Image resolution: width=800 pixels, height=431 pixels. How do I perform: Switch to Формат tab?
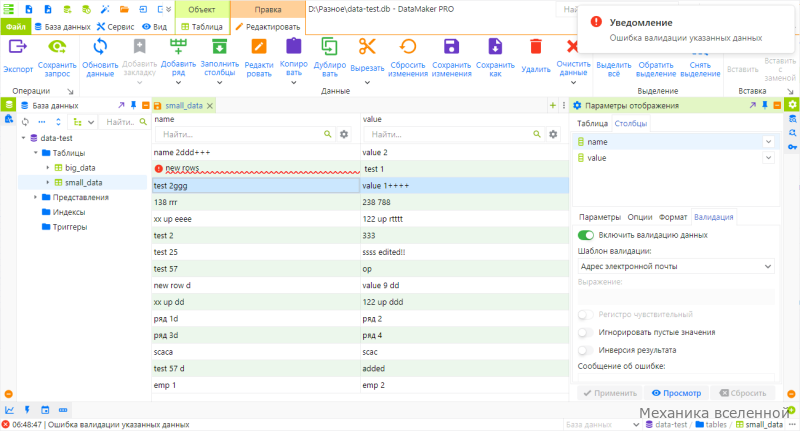[x=673, y=217]
